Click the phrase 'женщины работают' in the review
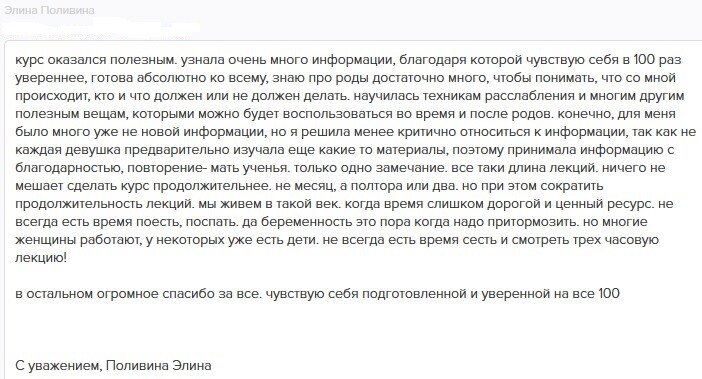 pyautogui.click(x=78, y=240)
